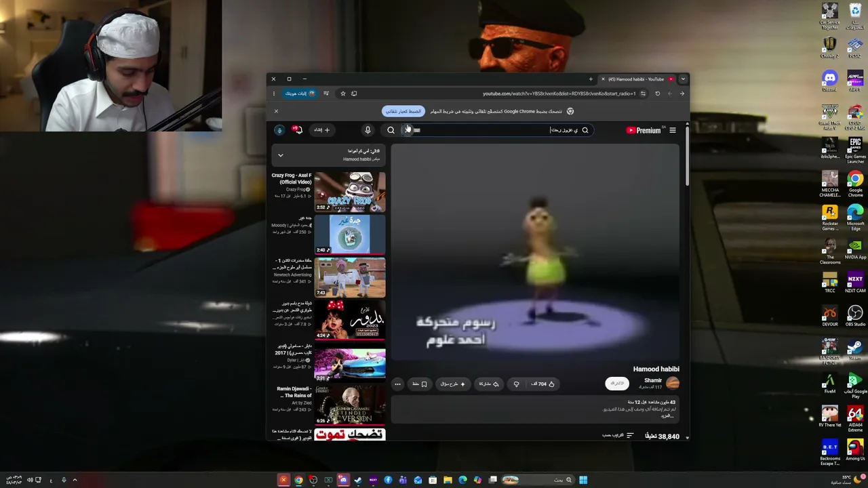
Task: Click the Chrome address bar URL
Action: [559, 94]
